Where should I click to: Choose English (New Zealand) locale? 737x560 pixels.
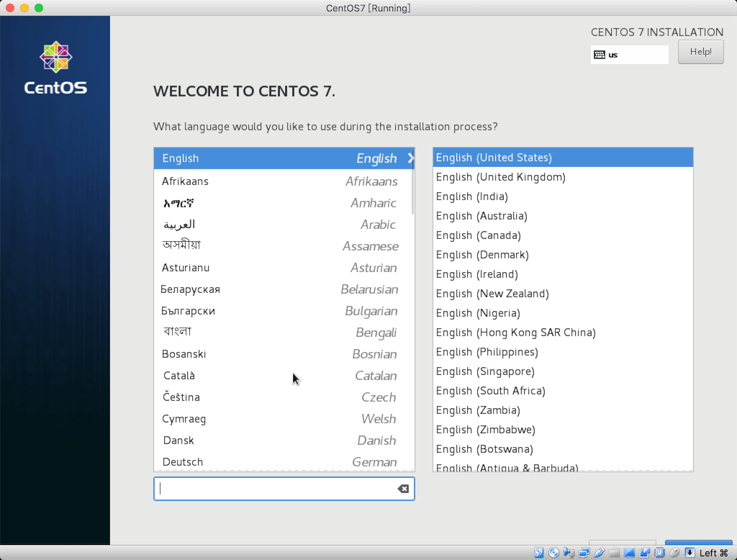click(563, 294)
